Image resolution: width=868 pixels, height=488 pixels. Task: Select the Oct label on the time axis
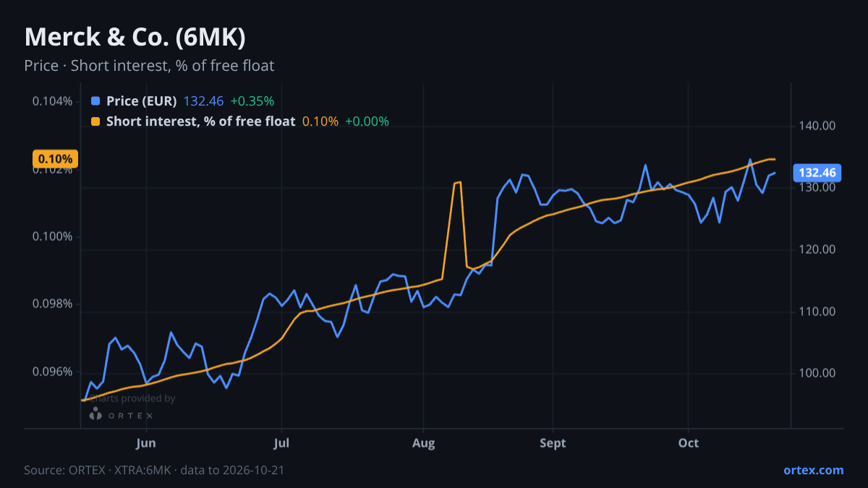pyautogui.click(x=689, y=443)
